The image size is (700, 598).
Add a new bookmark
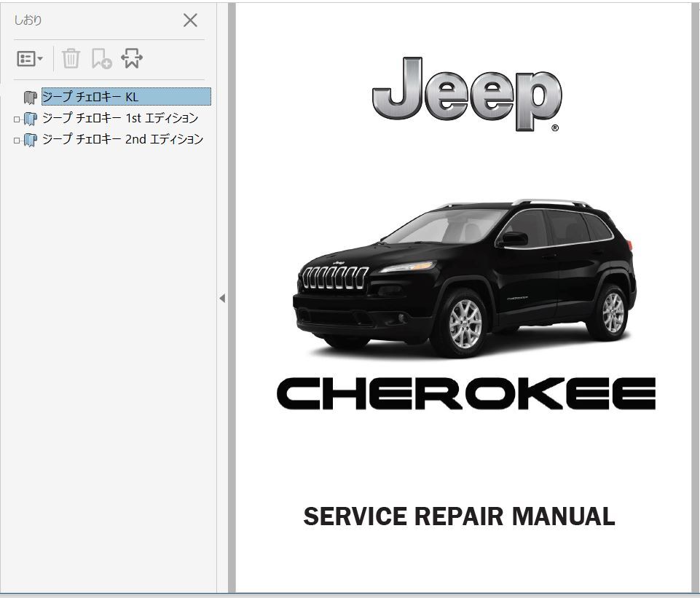[x=101, y=58]
